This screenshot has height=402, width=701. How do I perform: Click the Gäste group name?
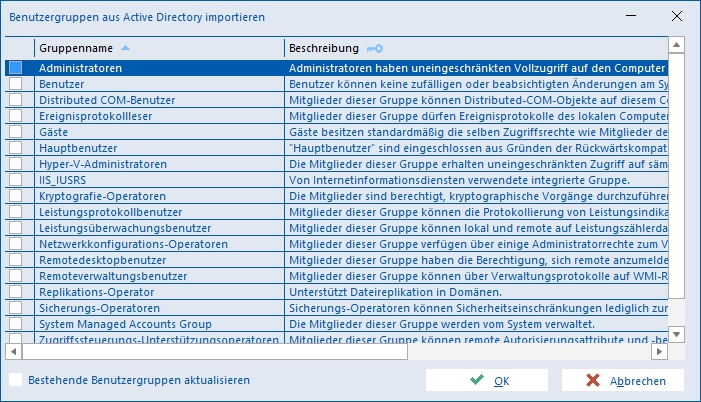tap(54, 132)
